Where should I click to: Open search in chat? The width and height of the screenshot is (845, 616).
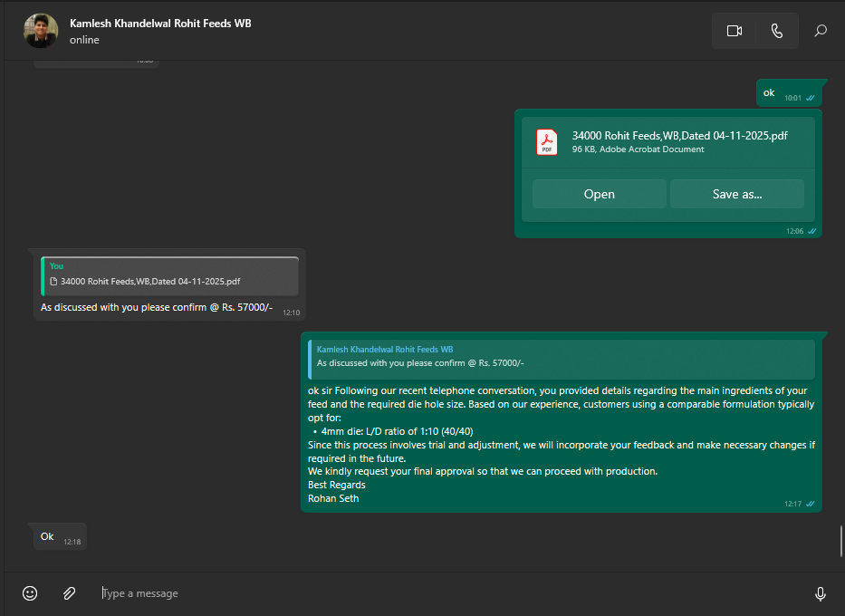821,31
